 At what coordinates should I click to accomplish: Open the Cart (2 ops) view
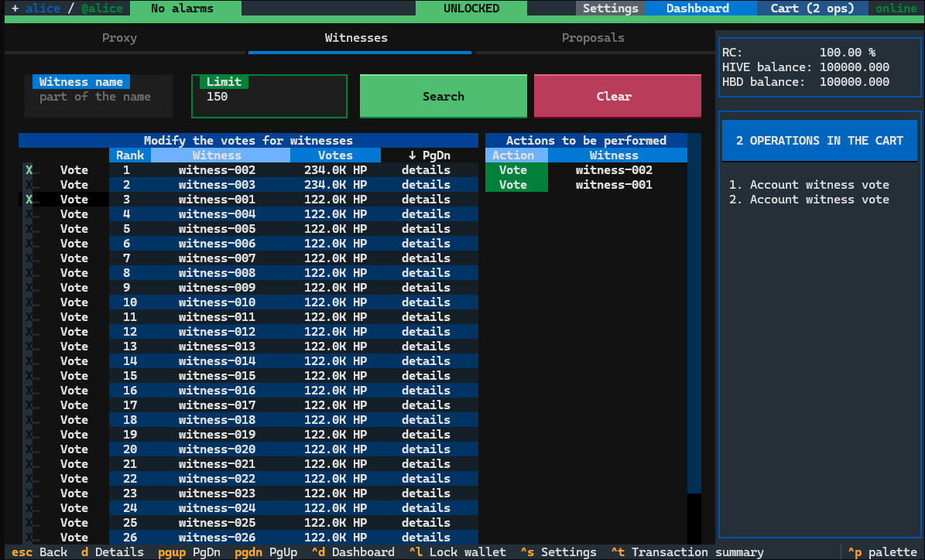pos(812,9)
